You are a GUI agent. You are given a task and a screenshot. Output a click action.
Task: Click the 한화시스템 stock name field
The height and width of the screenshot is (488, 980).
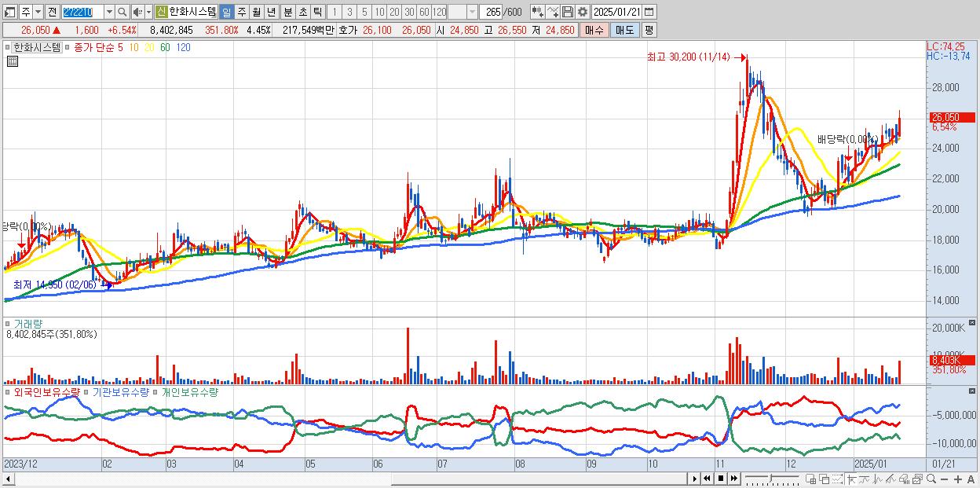(x=192, y=12)
